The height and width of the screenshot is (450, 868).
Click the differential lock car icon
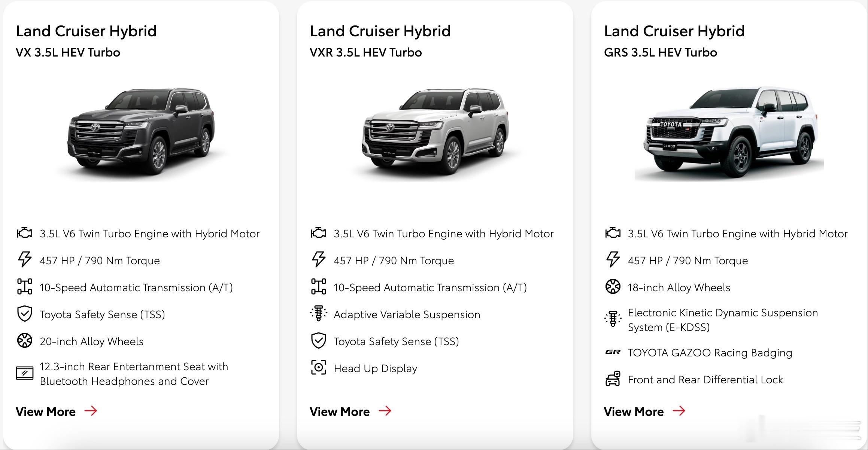click(x=613, y=379)
